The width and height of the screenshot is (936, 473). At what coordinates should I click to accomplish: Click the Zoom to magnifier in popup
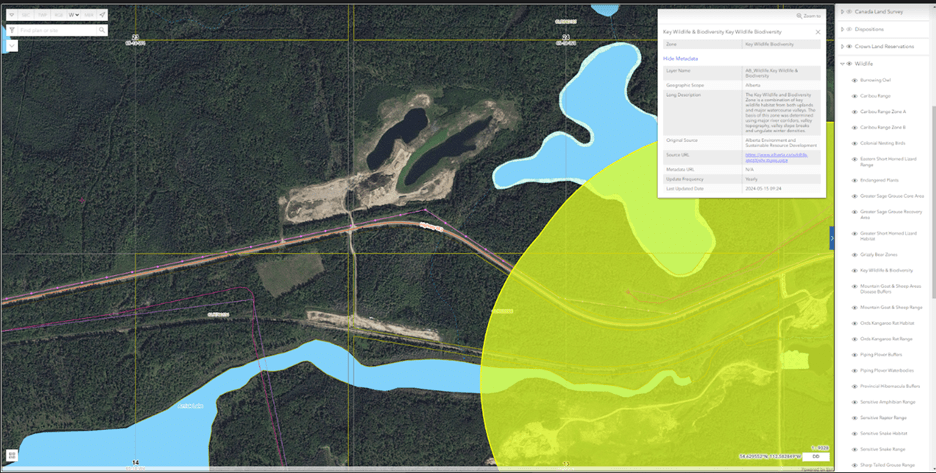pyautogui.click(x=798, y=16)
